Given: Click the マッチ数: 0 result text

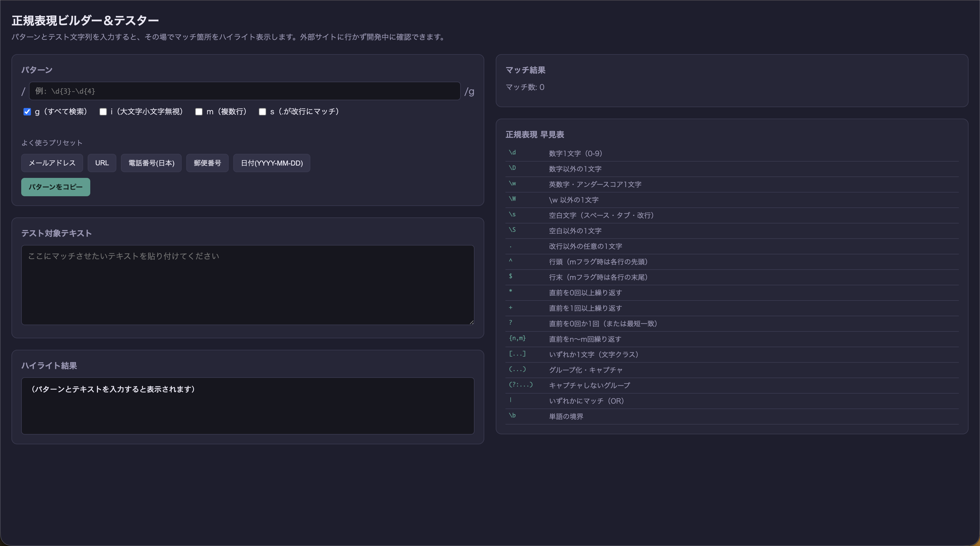Looking at the screenshot, I should click(525, 87).
